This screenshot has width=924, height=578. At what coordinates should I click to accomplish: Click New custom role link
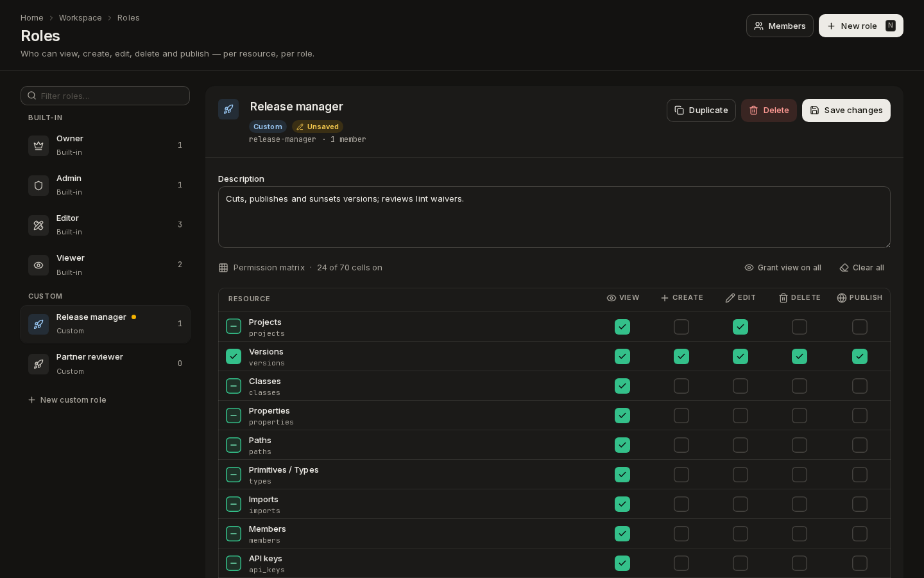pos(67,400)
